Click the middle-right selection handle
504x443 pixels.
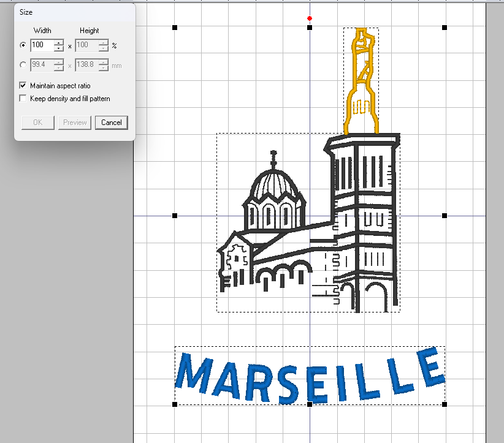click(x=445, y=216)
